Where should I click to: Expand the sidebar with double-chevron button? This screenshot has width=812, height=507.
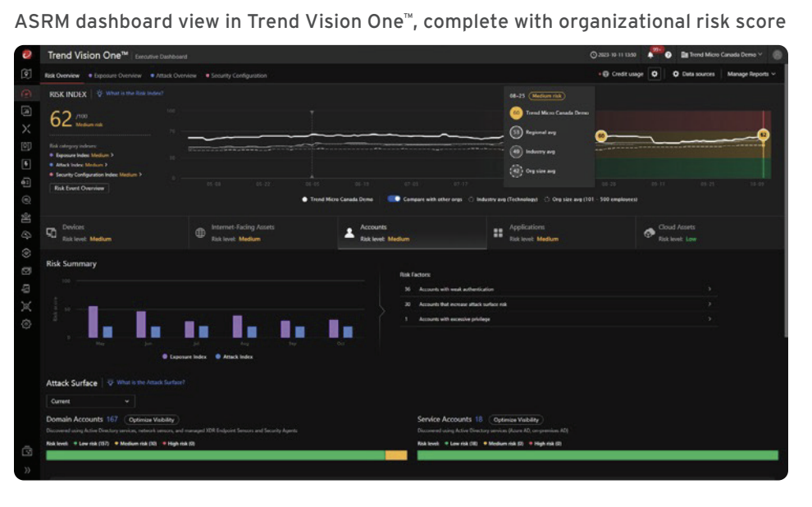tap(27, 470)
